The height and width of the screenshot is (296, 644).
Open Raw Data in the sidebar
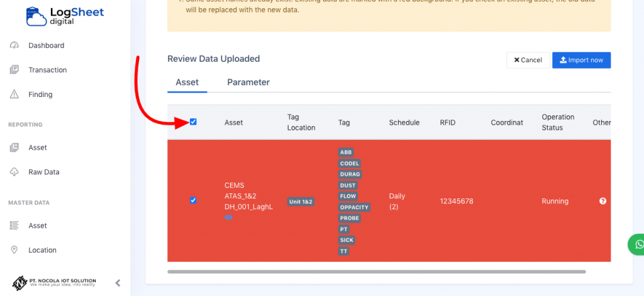point(43,172)
